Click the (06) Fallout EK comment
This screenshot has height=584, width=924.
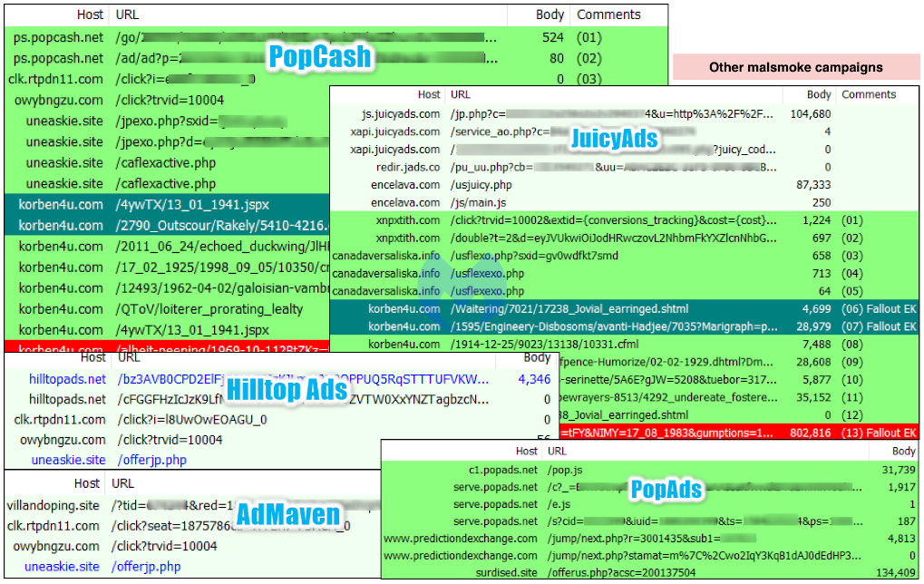point(879,309)
